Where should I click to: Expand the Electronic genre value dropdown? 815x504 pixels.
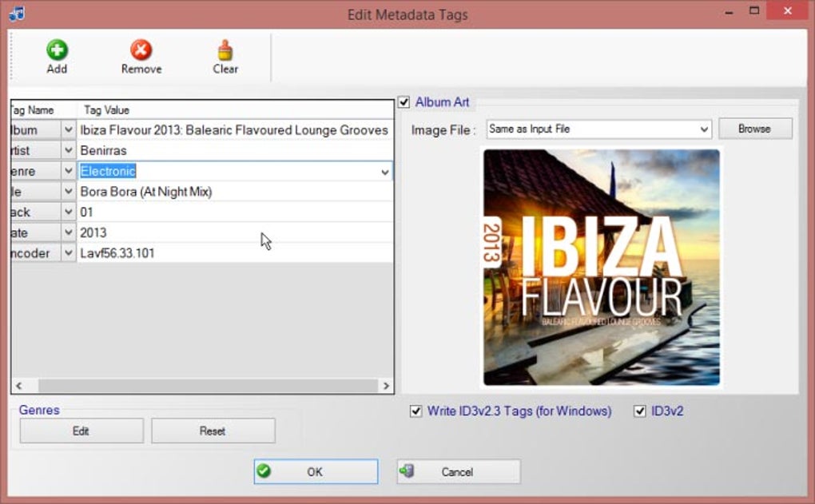(x=385, y=172)
